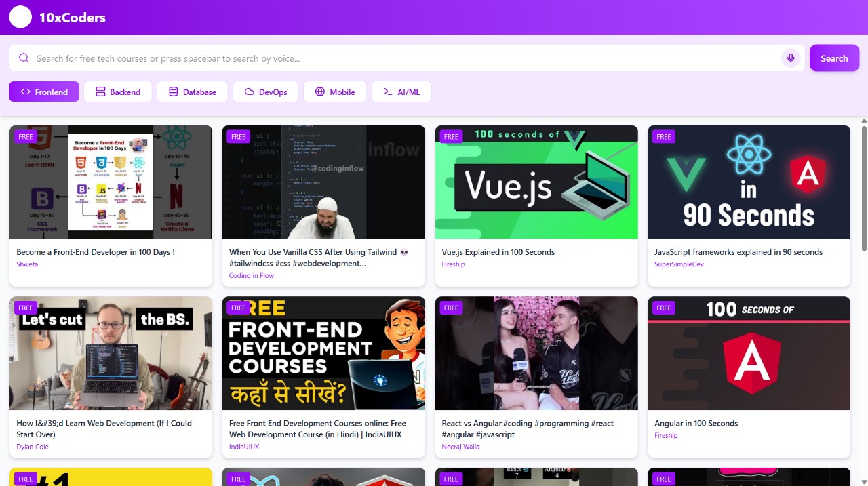Screen dimensions: 868x486
Task: Click the Neeraj Walia channel name
Action: (x=460, y=447)
